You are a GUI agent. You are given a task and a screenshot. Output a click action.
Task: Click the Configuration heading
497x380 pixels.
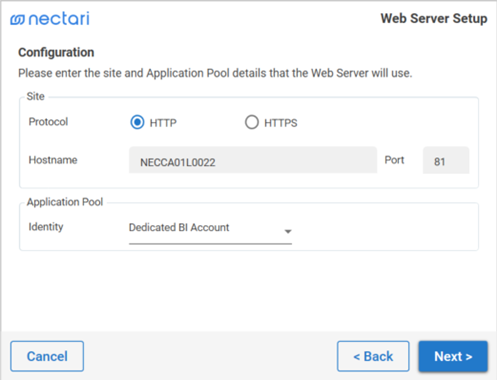(x=56, y=52)
